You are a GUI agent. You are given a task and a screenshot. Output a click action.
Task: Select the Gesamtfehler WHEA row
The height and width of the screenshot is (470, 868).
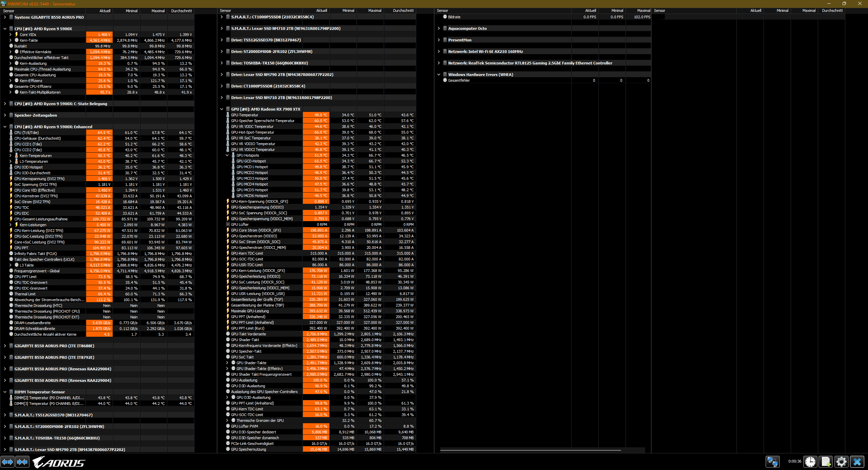459,80
